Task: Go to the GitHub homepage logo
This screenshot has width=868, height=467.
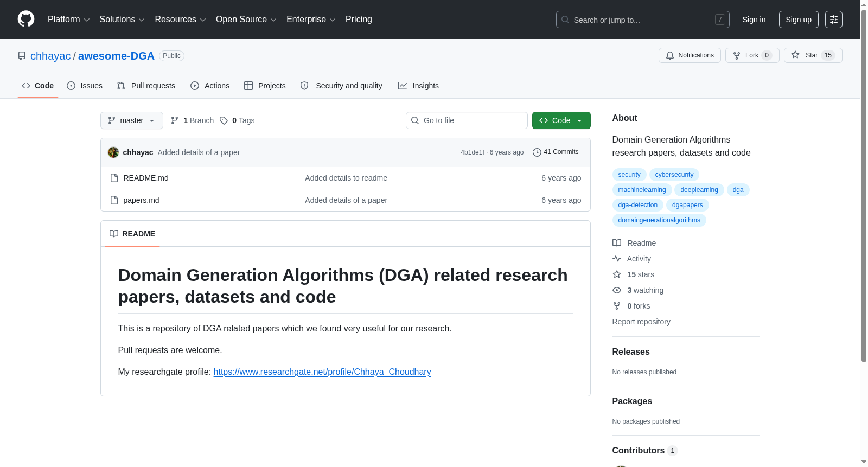Action: point(26,19)
